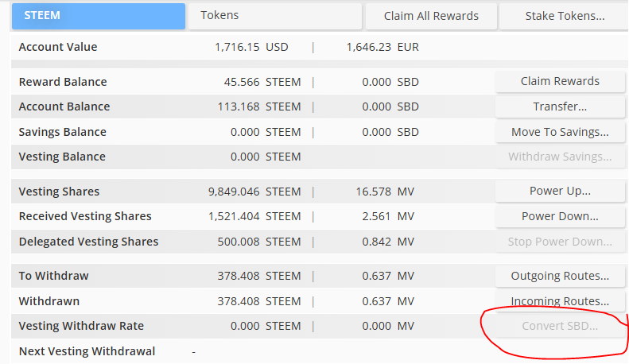This screenshot has height=364, width=629.
Task: Select vesting shares value 16.578 MV
Action: [x=385, y=192]
